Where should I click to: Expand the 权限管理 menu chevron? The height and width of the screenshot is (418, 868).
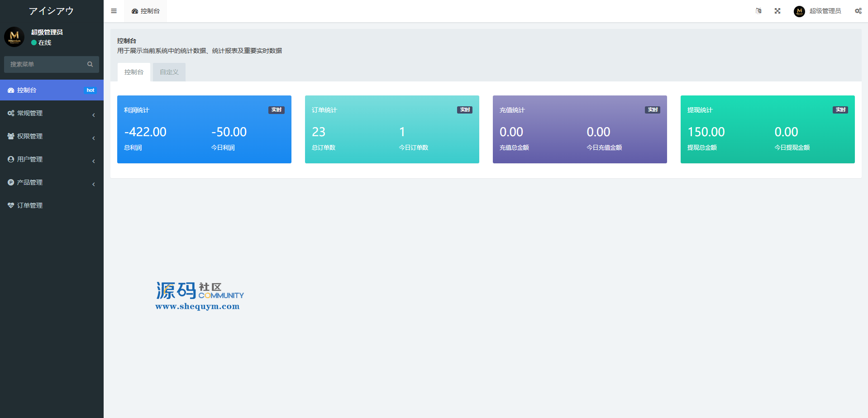pos(94,138)
